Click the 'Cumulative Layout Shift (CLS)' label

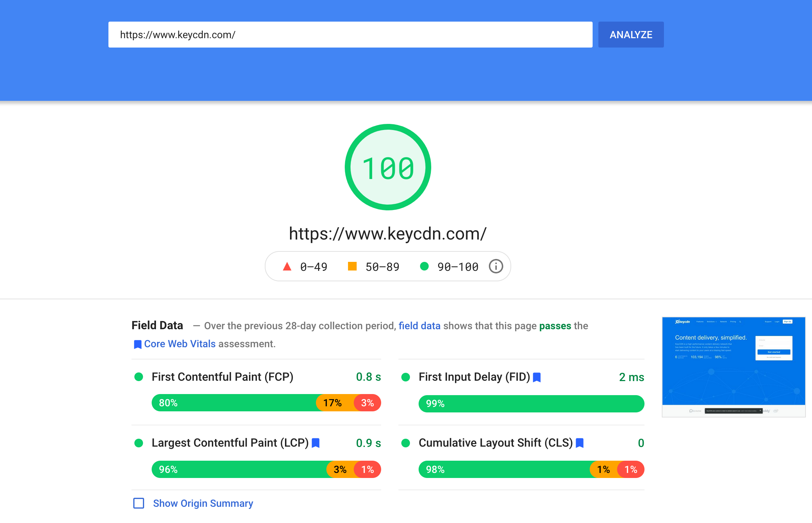(x=496, y=443)
